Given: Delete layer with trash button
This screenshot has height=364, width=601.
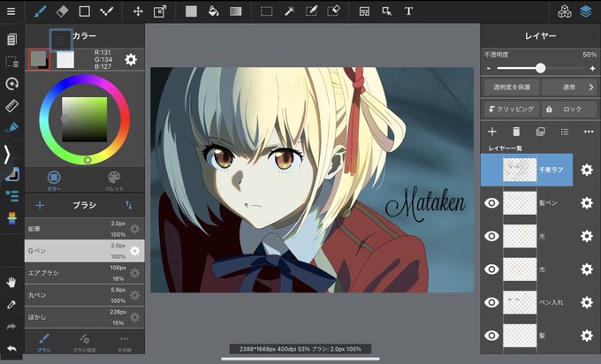Looking at the screenshot, I should click(516, 132).
